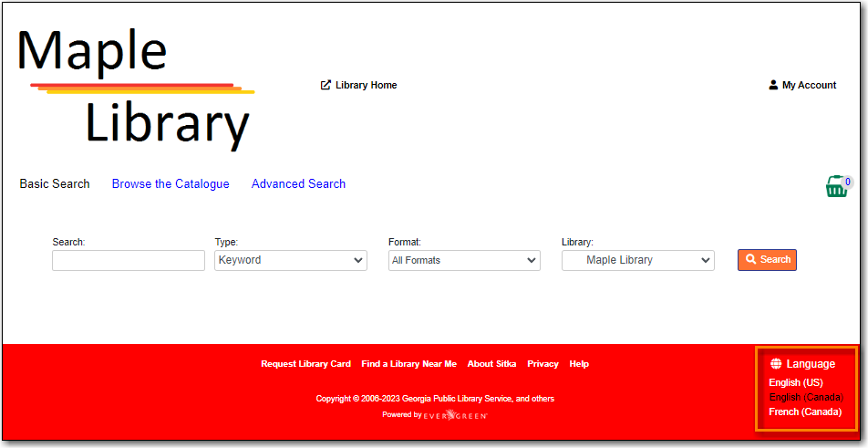This screenshot has width=868, height=448.
Task: Expand the Format dropdown showing All Formats
Action: point(463,261)
